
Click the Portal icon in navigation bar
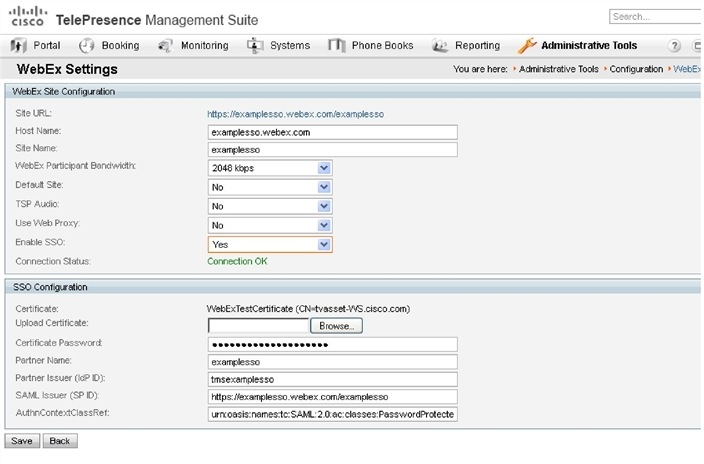click(x=18, y=45)
